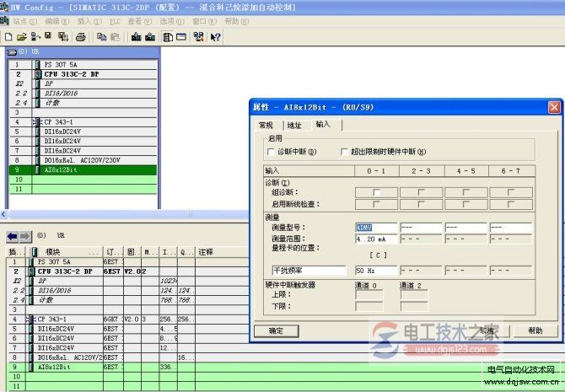Click the 帮助 button in the dialog
The width and height of the screenshot is (565, 392).
pos(535,330)
